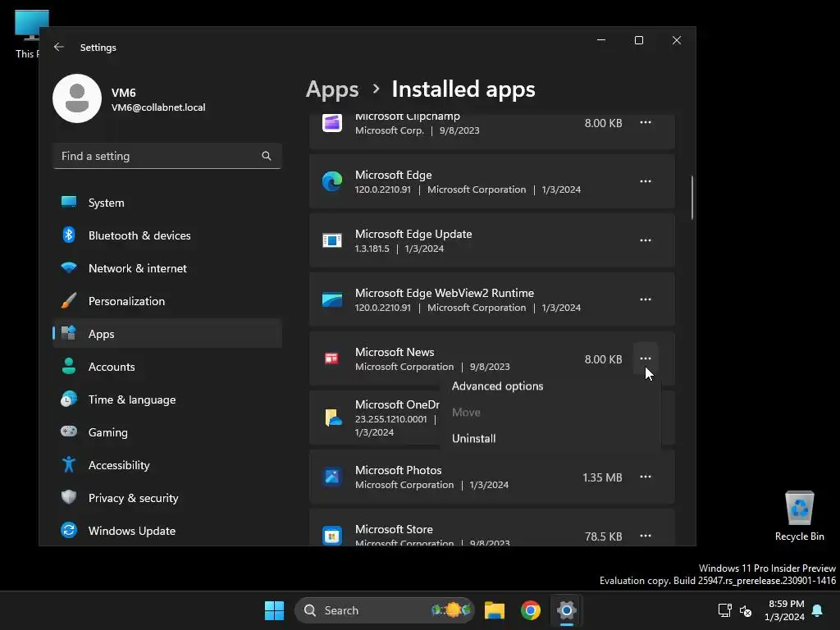Click the Microsoft Edge Update app icon

(x=332, y=240)
